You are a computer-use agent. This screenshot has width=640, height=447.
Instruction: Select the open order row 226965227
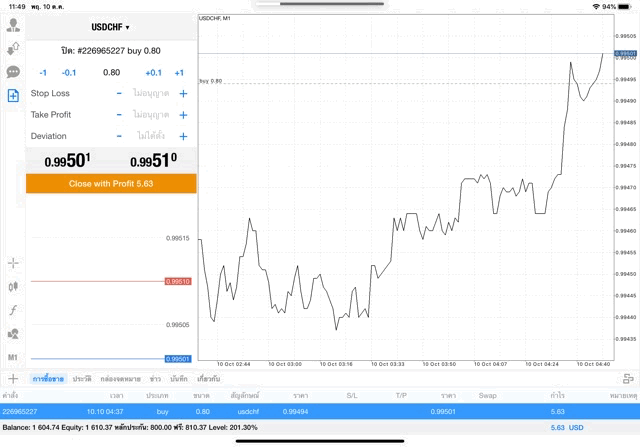(x=320, y=411)
